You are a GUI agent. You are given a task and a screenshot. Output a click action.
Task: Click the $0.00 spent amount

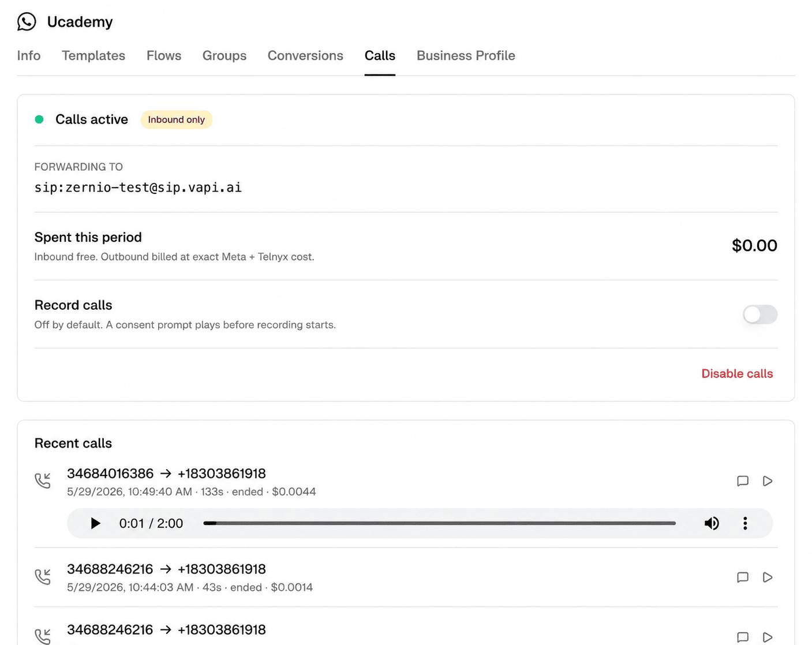tap(754, 246)
